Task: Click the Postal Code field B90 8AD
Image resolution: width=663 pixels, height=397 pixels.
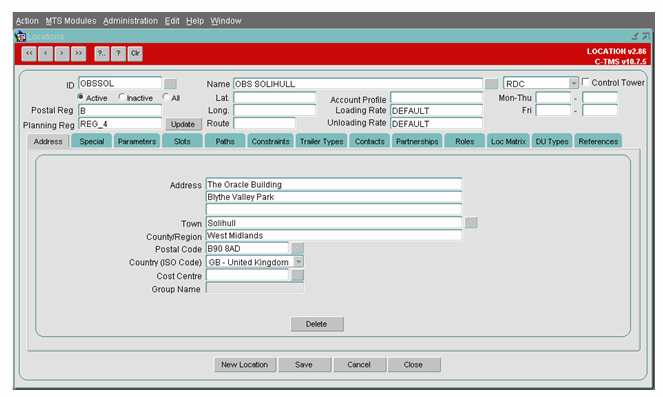Action: click(x=247, y=248)
